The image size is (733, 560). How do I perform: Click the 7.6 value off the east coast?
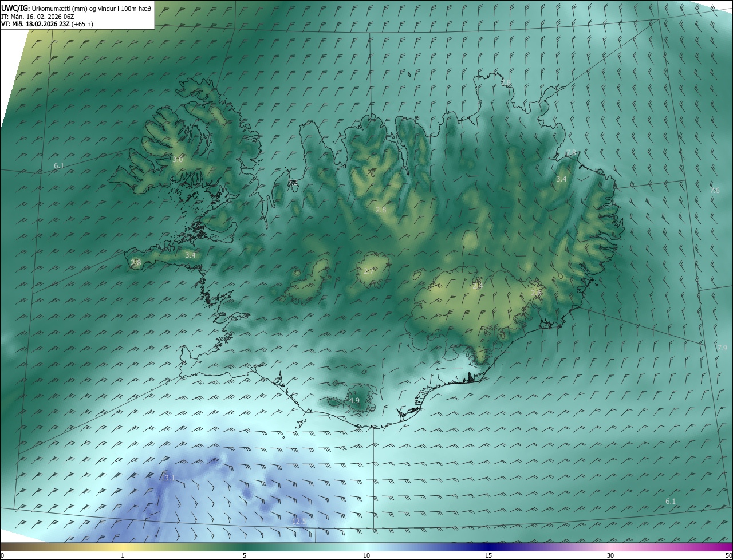715,191
